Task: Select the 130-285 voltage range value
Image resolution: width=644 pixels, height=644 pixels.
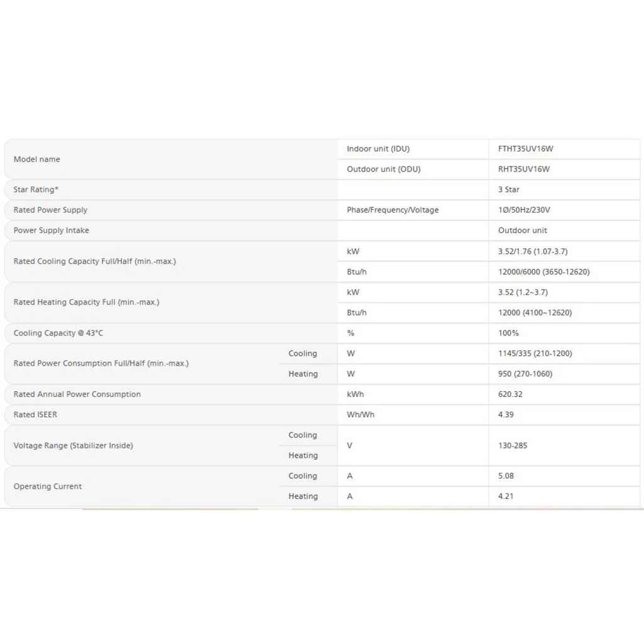Action: (512, 445)
